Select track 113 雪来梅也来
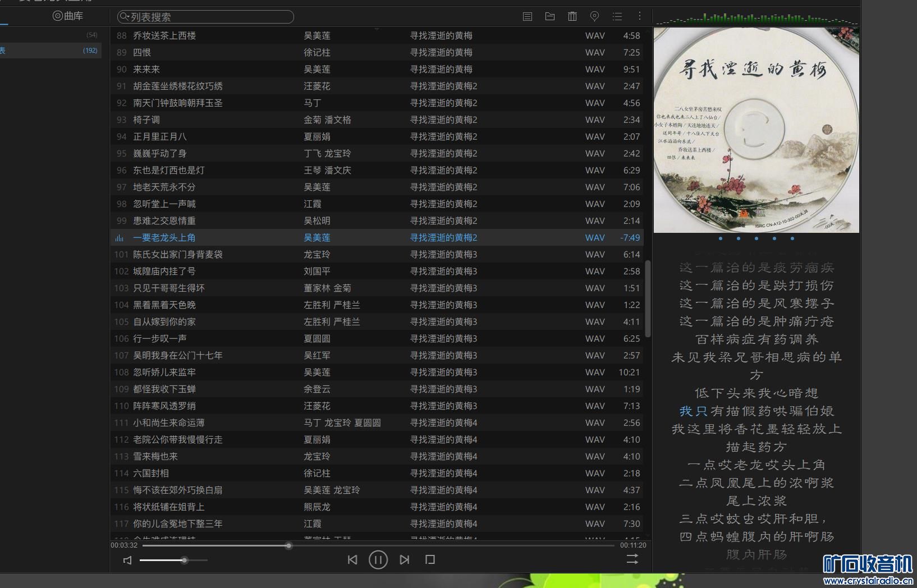This screenshot has width=917, height=588. coord(377,456)
